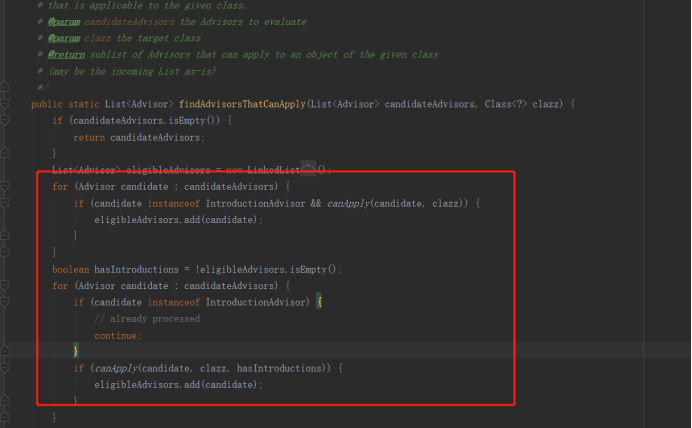The height and width of the screenshot is (428, 692).
Task: Click eligibleAdvisors.add(candidate) under the && canApply condition
Action: coord(176,220)
